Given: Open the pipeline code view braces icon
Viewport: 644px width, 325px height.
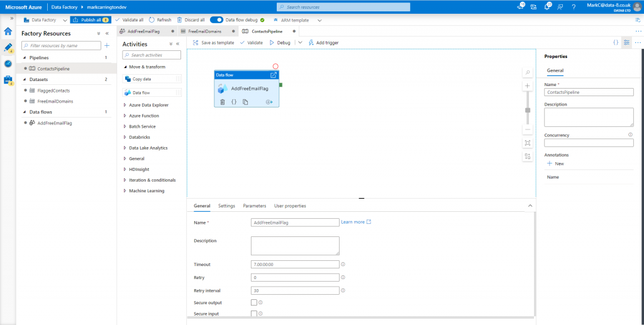Looking at the screenshot, I should 616,42.
